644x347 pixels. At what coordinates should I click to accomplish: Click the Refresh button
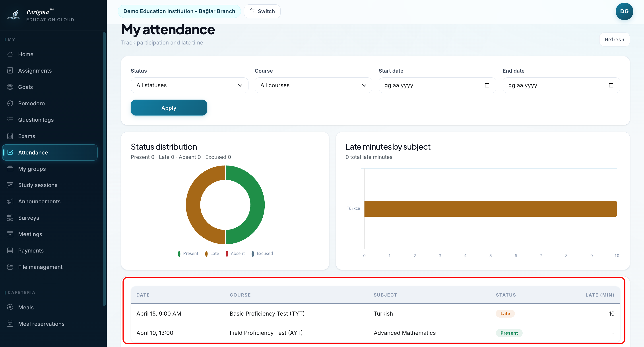coord(614,39)
